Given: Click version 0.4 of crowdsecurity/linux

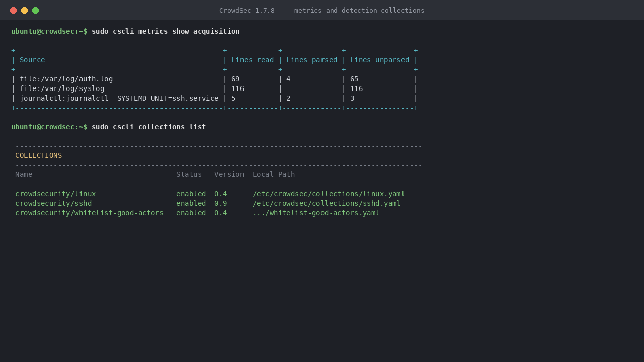Looking at the screenshot, I should (221, 194).
